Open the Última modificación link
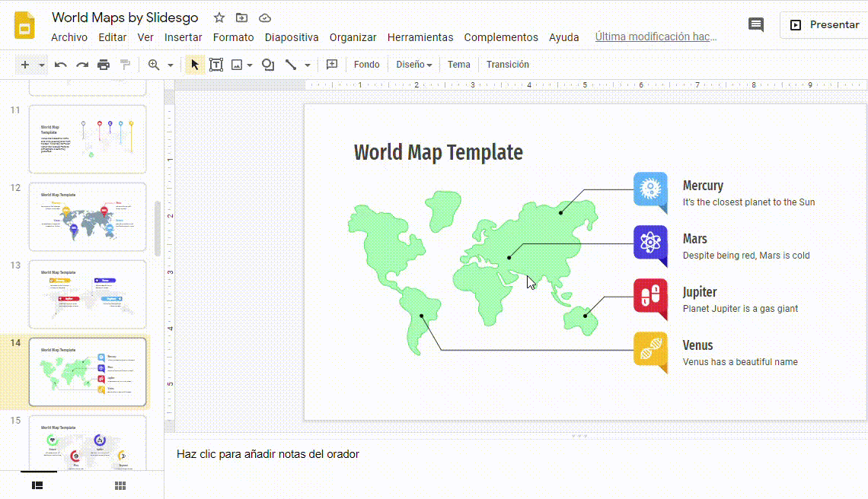 656,37
